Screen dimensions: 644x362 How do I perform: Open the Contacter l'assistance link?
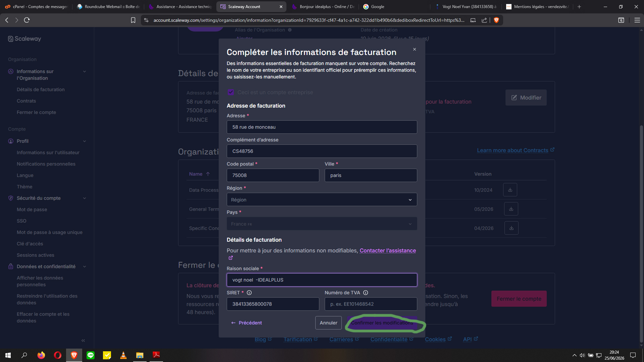[388, 250]
